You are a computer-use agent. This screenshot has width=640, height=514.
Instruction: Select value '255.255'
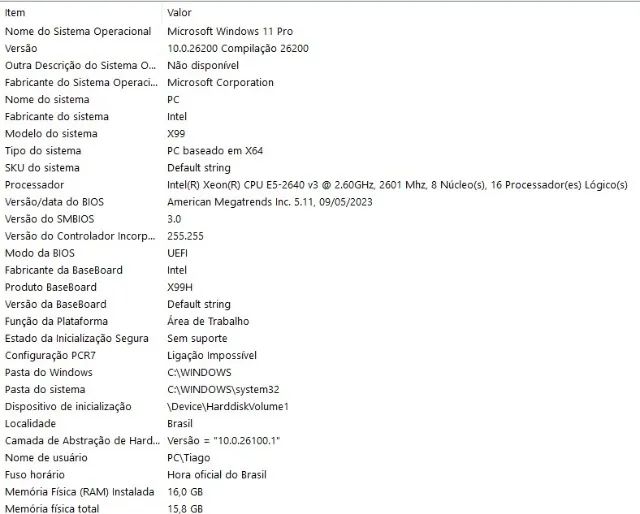point(185,236)
